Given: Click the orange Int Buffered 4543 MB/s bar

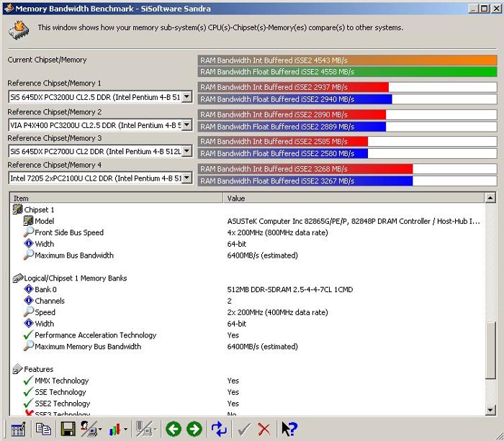Looking at the screenshot, I should click(347, 60).
